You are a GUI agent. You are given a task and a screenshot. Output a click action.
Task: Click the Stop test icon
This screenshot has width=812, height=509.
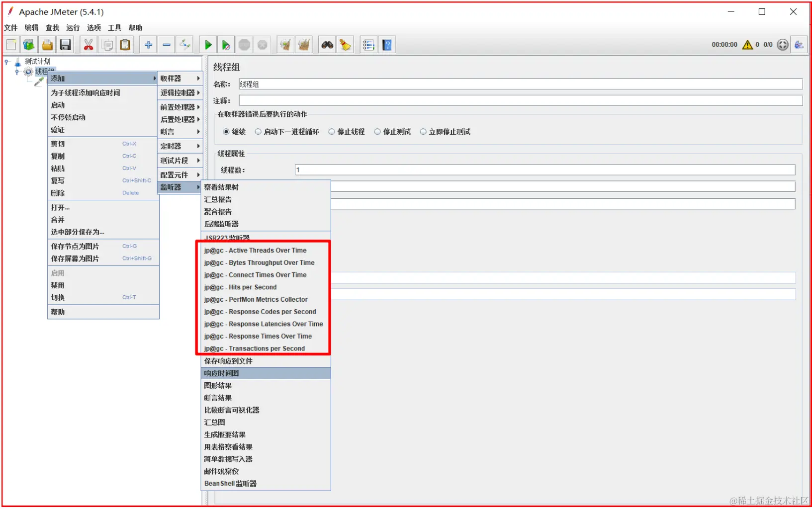[x=244, y=45]
